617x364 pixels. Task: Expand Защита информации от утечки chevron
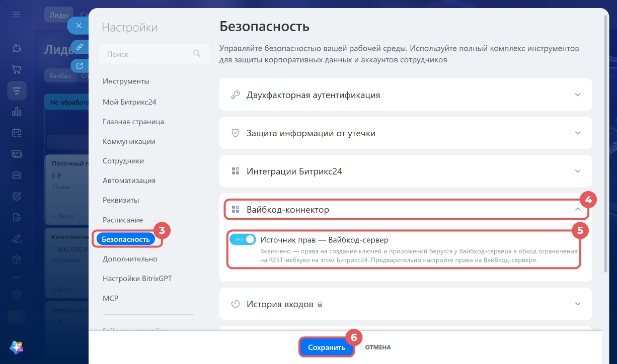(x=578, y=133)
